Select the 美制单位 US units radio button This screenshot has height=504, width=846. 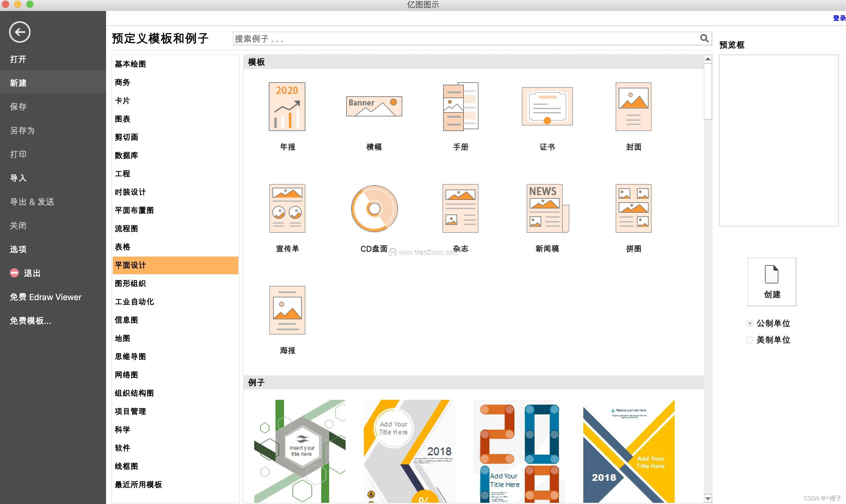(750, 340)
